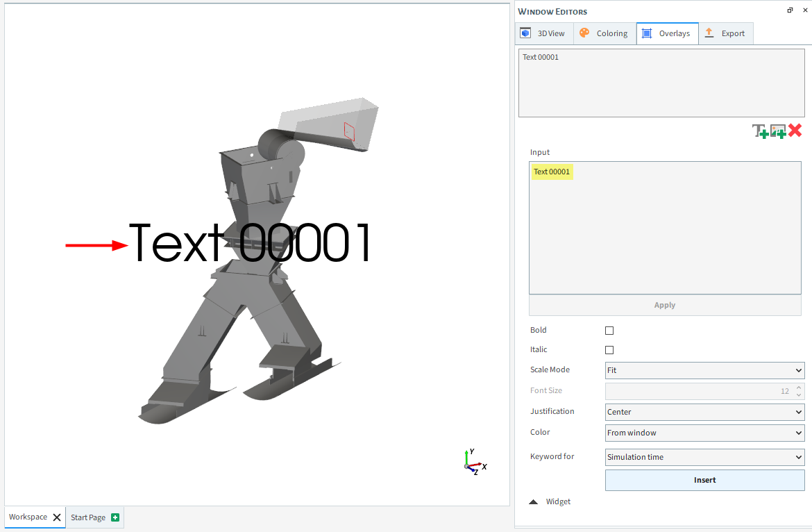Switch to the 3D View tab
Viewport: 812px width, 532px height.
543,33
